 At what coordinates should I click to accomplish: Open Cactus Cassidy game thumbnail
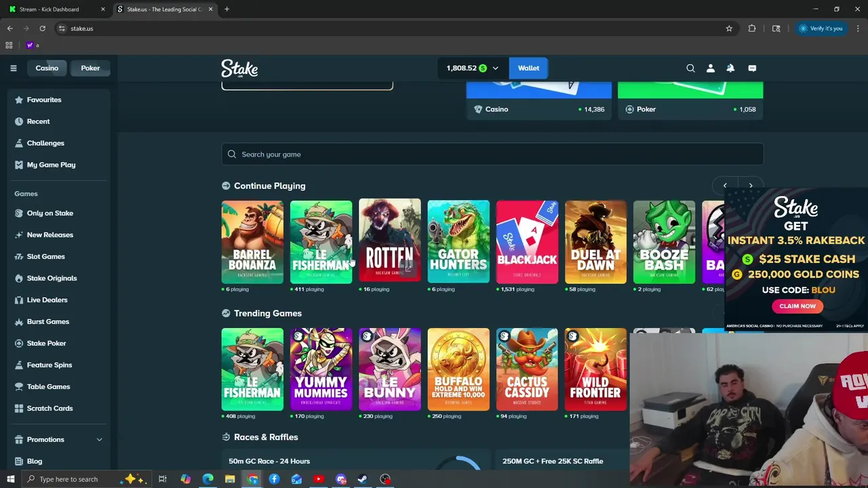(x=527, y=369)
